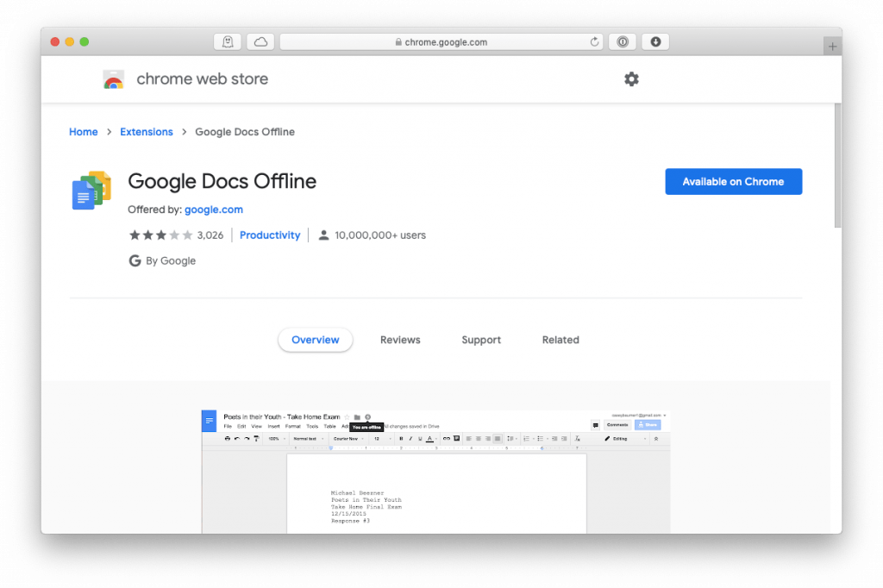Image resolution: width=883 pixels, height=588 pixels.
Task: Return to the Overview tab
Action: click(x=315, y=340)
